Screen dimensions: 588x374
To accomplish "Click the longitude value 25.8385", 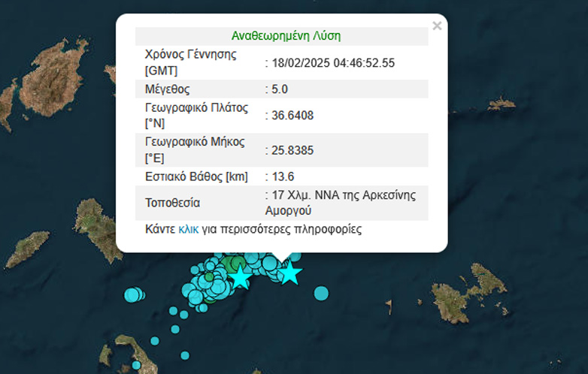I will coord(292,151).
